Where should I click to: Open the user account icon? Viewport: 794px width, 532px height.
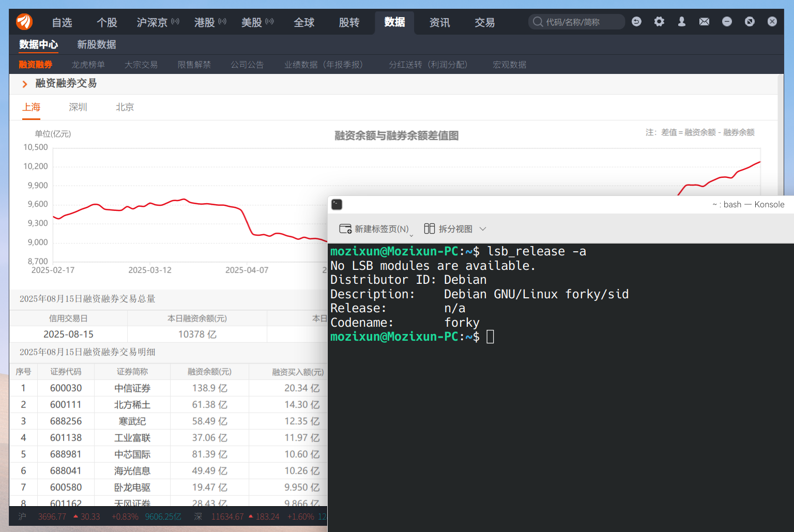682,22
